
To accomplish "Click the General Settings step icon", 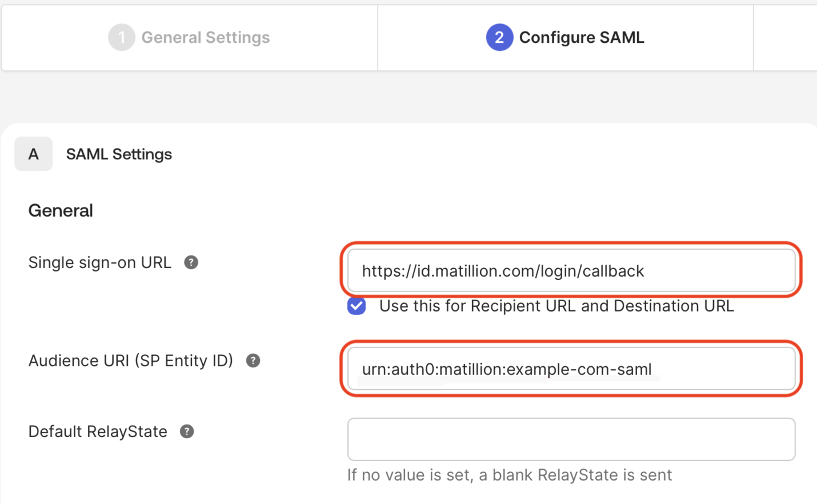I will (x=121, y=37).
